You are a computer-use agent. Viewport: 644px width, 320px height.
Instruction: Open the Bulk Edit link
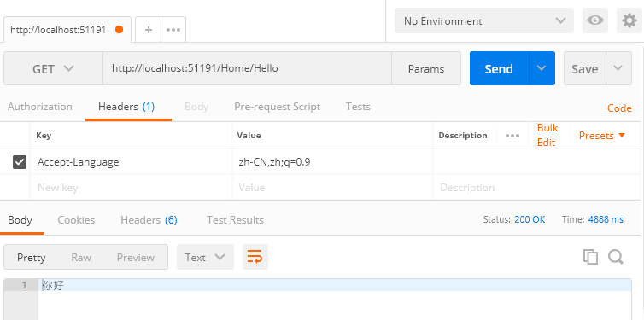(x=547, y=135)
